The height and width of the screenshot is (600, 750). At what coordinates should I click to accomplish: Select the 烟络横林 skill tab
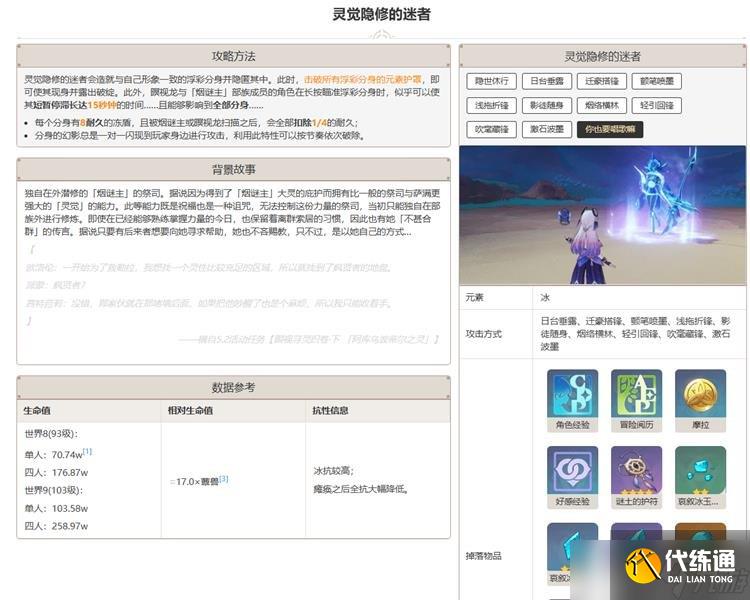click(602, 105)
